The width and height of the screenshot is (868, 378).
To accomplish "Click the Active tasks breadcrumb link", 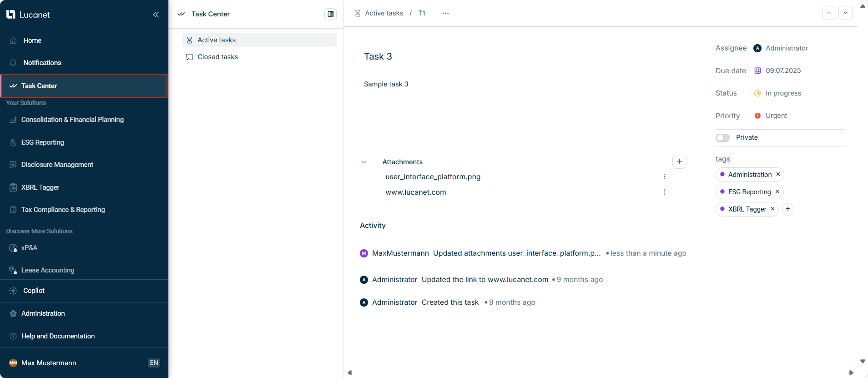I will (x=384, y=13).
